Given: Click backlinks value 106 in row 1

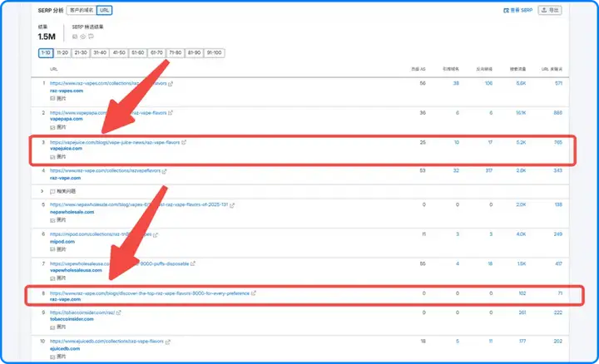Looking at the screenshot, I should coord(488,83).
